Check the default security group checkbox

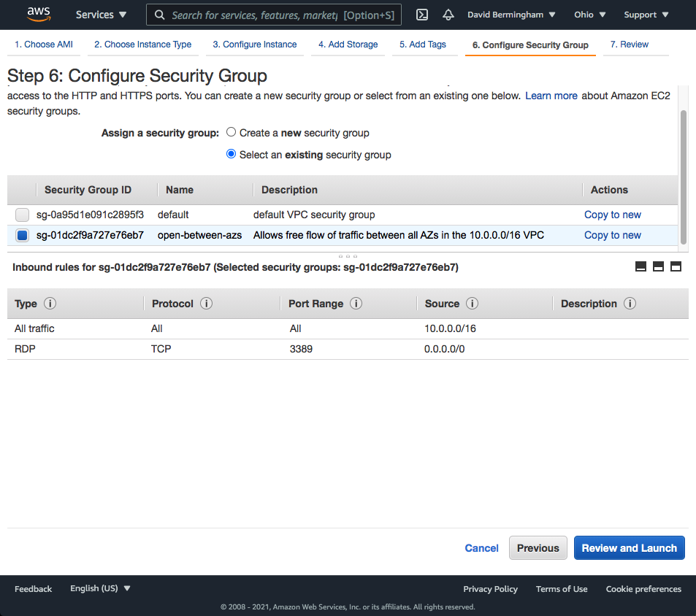[x=22, y=215]
